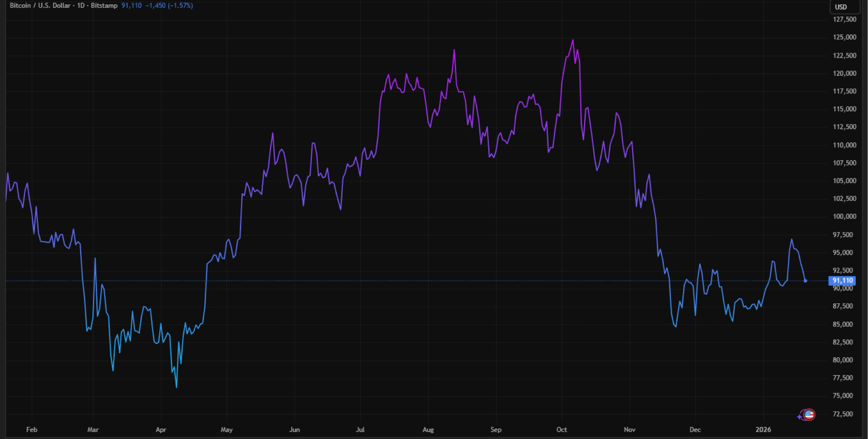Screen dimensions: 868x439
Task: Click the Oct label on the time axis
Action: 562,430
